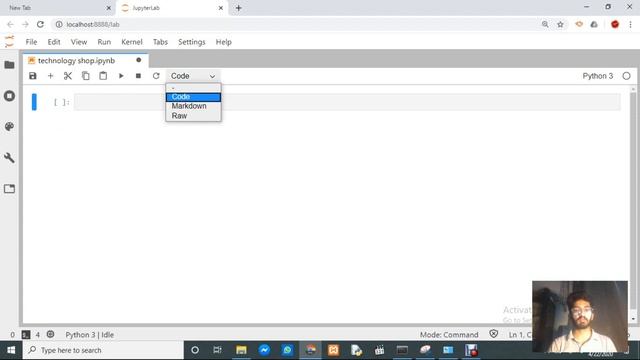640x360 pixels.
Task: Click the terminal count icon in status bar
Action: [26, 335]
